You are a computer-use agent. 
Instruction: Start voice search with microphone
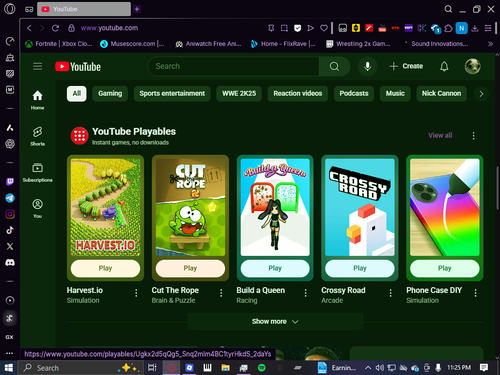tap(367, 66)
